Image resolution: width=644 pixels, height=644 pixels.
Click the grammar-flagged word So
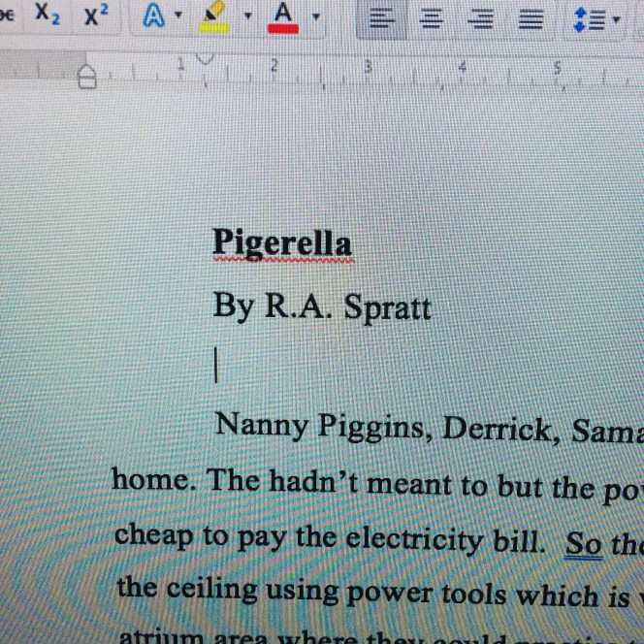(584, 544)
